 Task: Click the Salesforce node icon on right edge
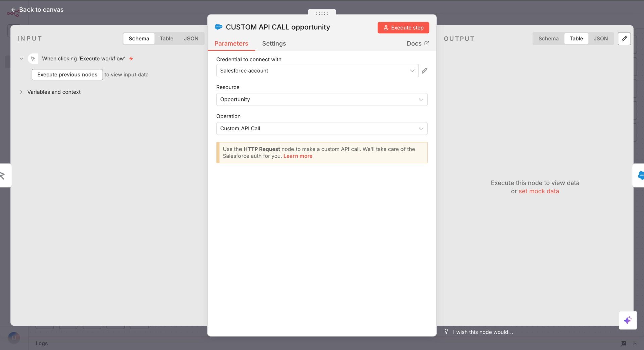pyautogui.click(x=640, y=175)
